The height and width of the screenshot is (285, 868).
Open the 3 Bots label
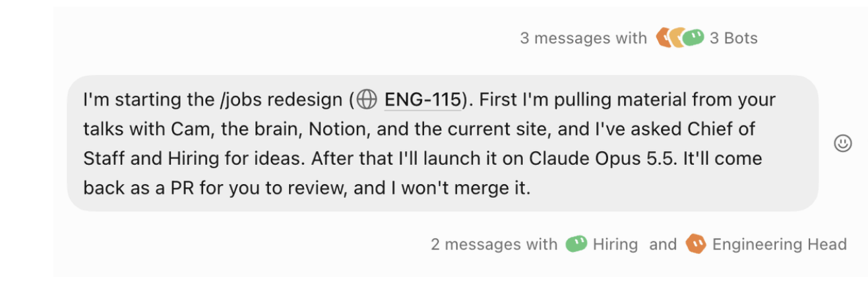pyautogui.click(x=733, y=38)
